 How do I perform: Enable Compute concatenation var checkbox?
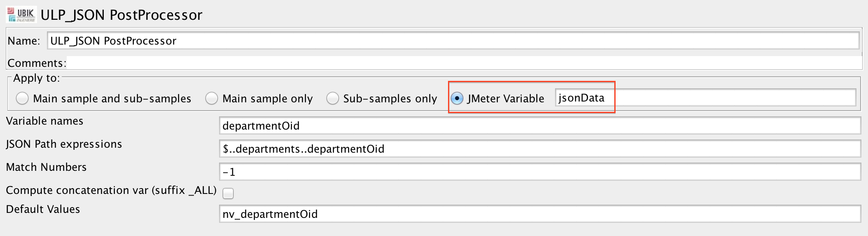pyautogui.click(x=228, y=193)
